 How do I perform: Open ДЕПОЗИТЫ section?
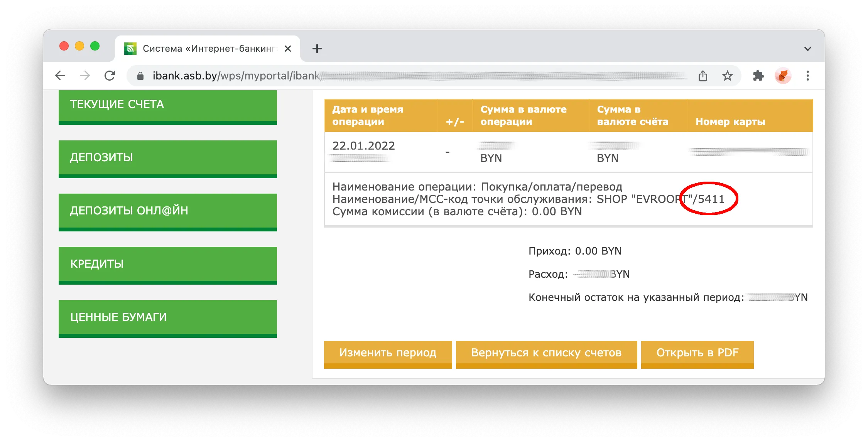[x=168, y=159]
